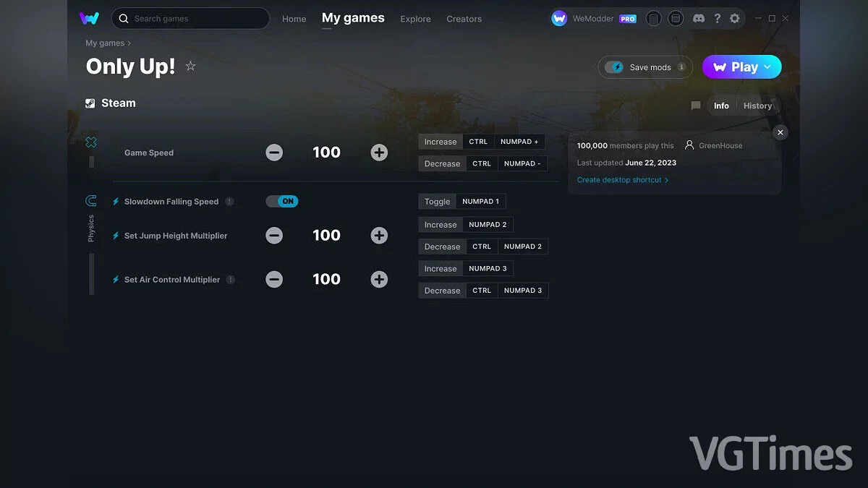Click the NUMPAD + hotkey box
Viewport: 868px width, 488px height.
[x=521, y=142]
